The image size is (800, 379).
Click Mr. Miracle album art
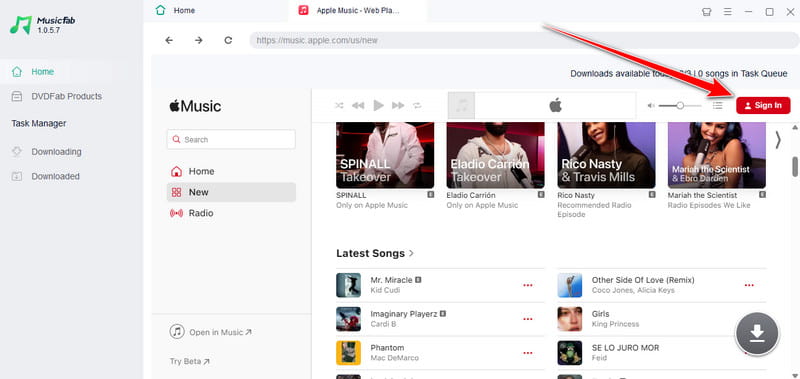(348, 285)
